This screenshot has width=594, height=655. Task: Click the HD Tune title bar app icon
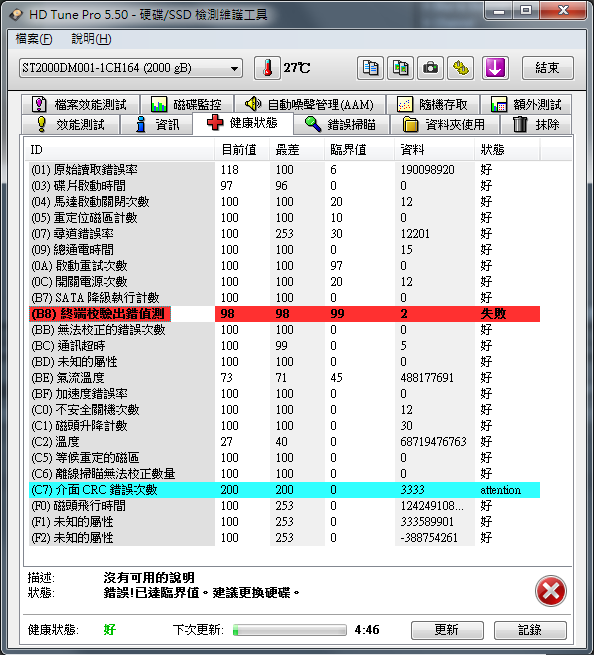click(16, 15)
